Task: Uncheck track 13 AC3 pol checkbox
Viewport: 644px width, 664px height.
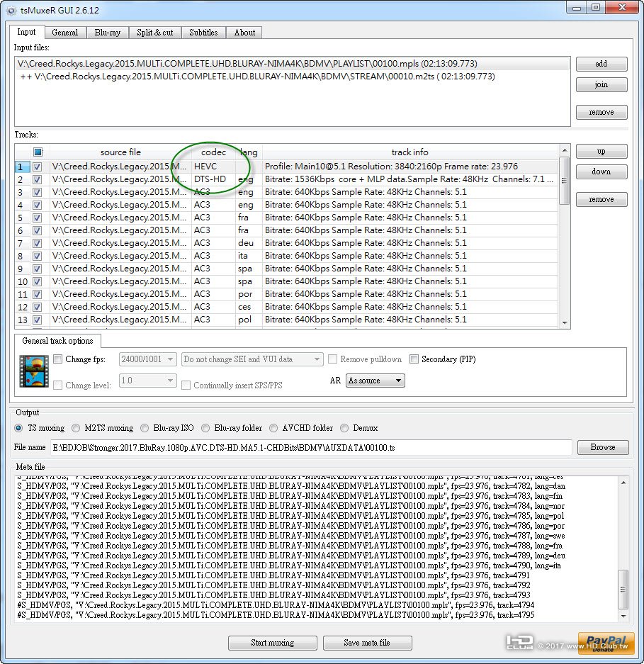Action: click(38, 320)
